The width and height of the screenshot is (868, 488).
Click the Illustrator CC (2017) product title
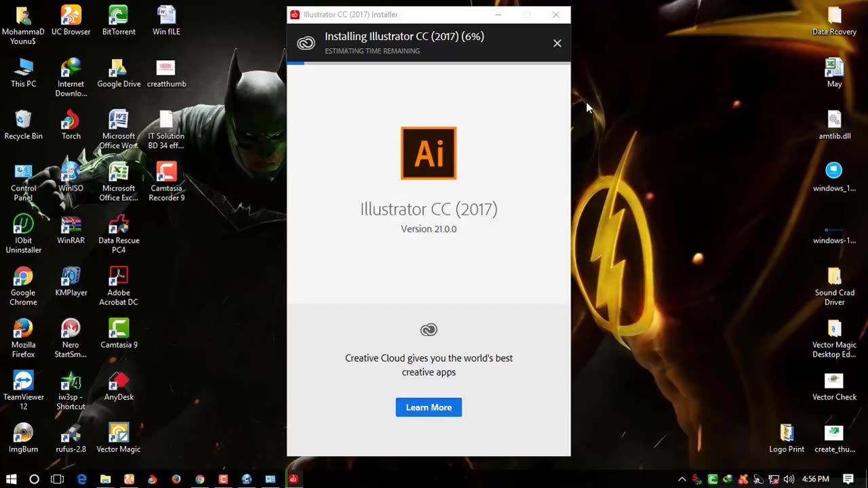(429, 209)
